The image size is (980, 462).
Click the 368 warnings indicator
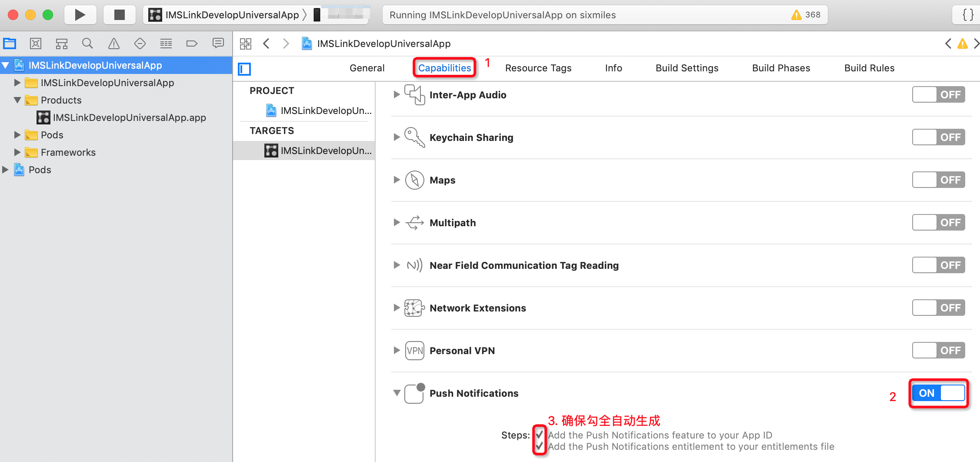[x=806, y=15]
